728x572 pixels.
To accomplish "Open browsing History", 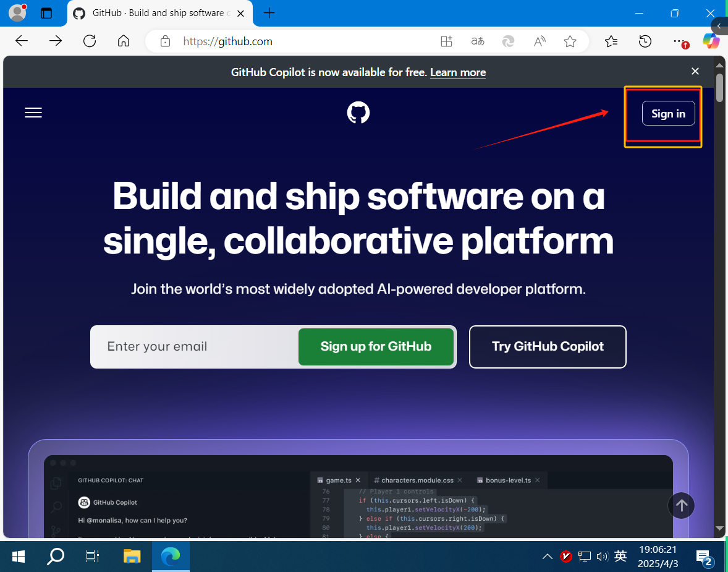I will [x=645, y=41].
